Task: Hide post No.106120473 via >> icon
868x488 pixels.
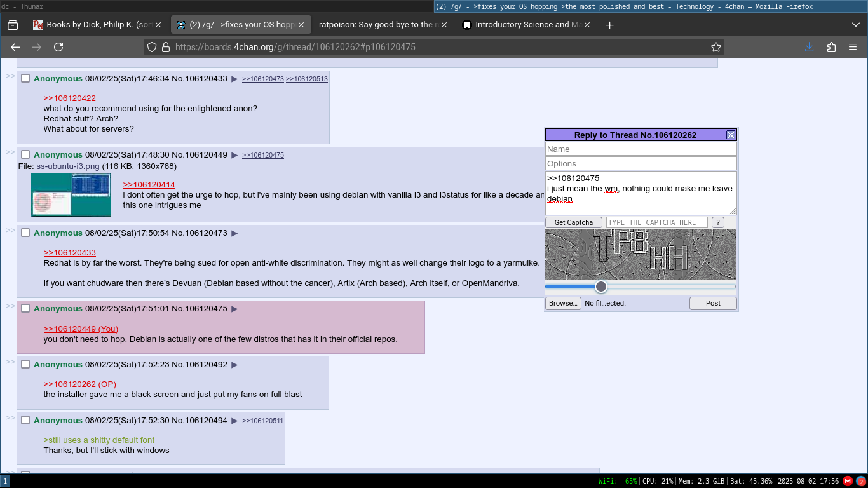Action: tap(10, 230)
